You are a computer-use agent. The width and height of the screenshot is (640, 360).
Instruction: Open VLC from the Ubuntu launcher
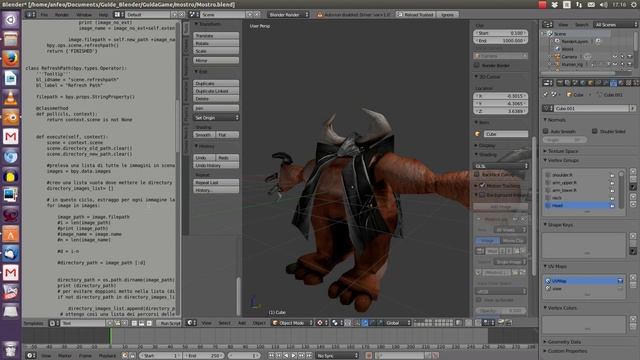click(x=11, y=98)
